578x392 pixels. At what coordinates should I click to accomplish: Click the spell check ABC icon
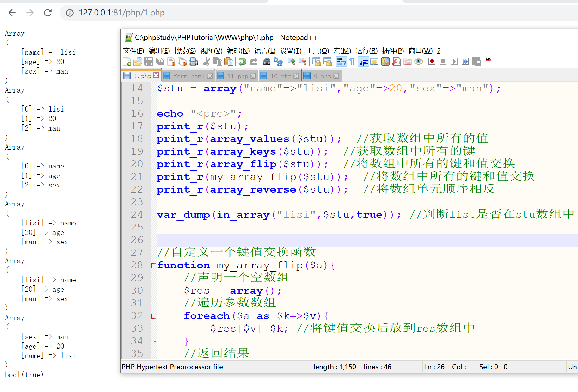point(489,60)
